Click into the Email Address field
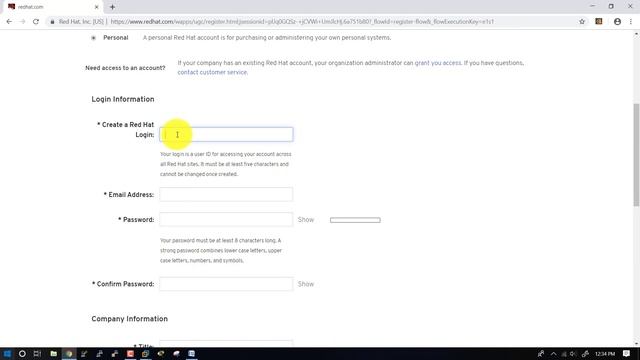The height and width of the screenshot is (360, 640). pyautogui.click(x=226, y=195)
